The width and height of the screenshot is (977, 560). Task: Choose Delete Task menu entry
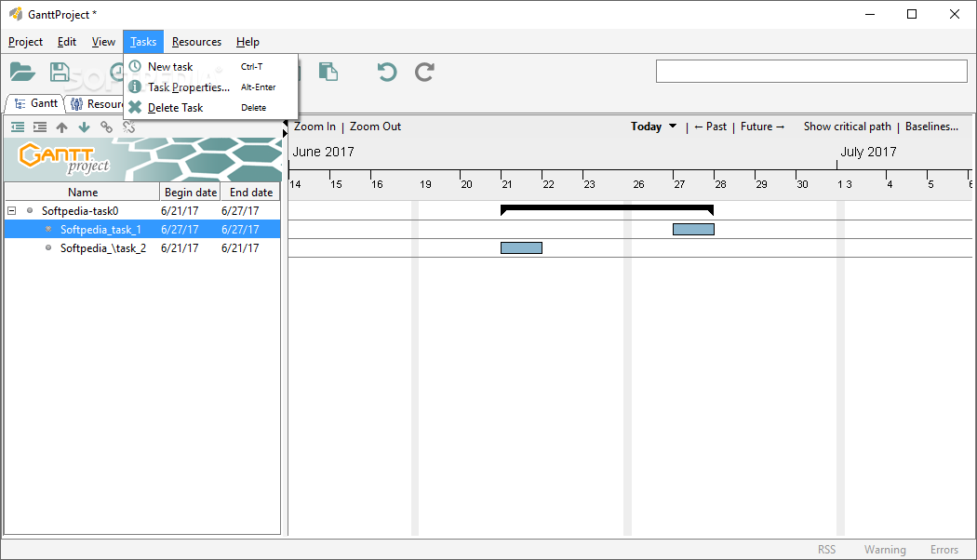(210, 107)
